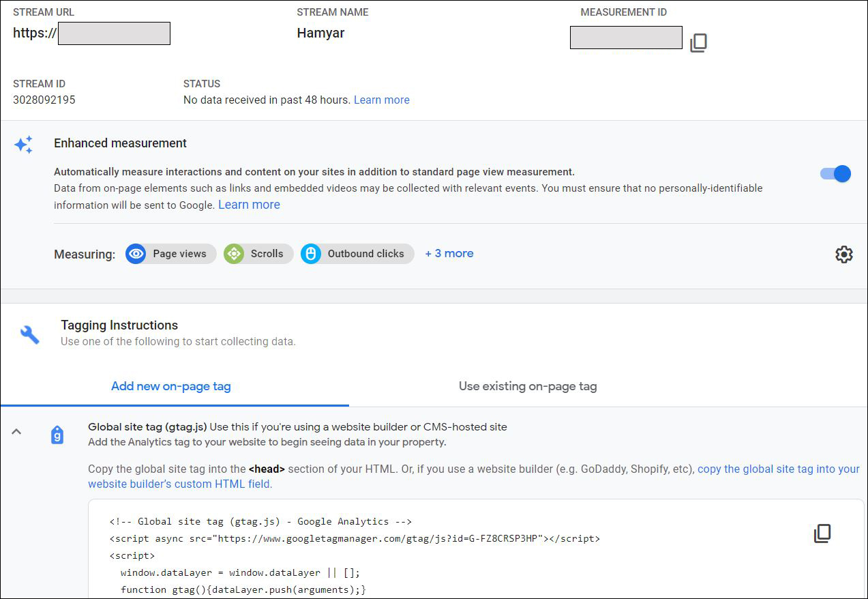This screenshot has width=868, height=599.
Task: Click the function gtag() code line
Action: tap(243, 589)
